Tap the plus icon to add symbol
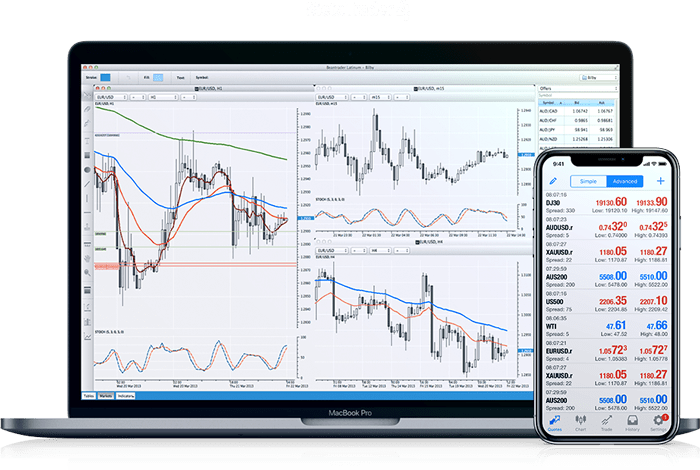This screenshot has width=700, height=470. 660,181
